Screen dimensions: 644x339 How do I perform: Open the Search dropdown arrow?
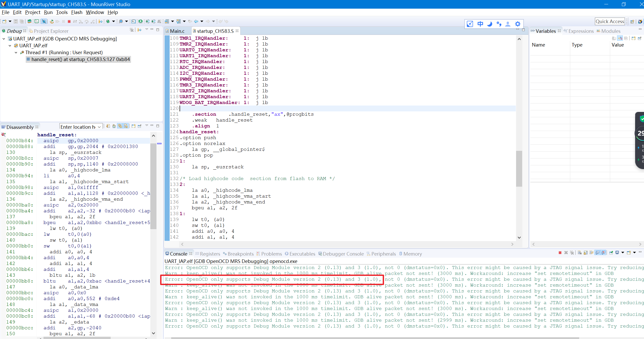click(126, 22)
